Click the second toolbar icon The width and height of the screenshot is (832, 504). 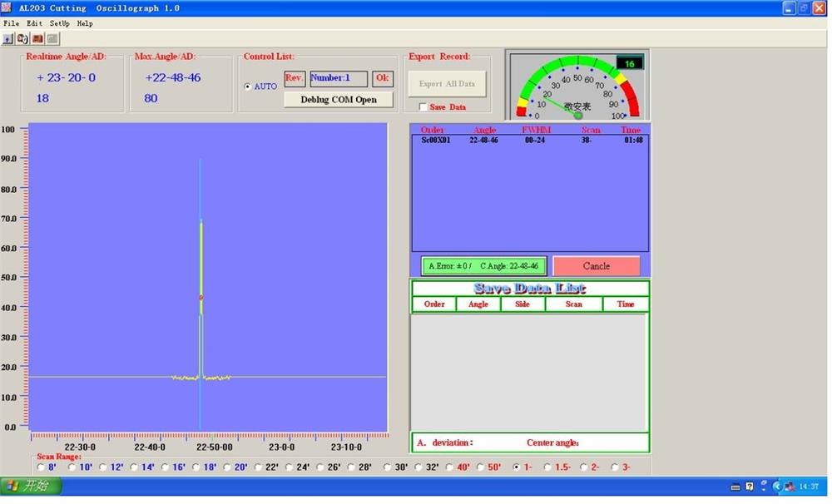pyautogui.click(x=22, y=38)
